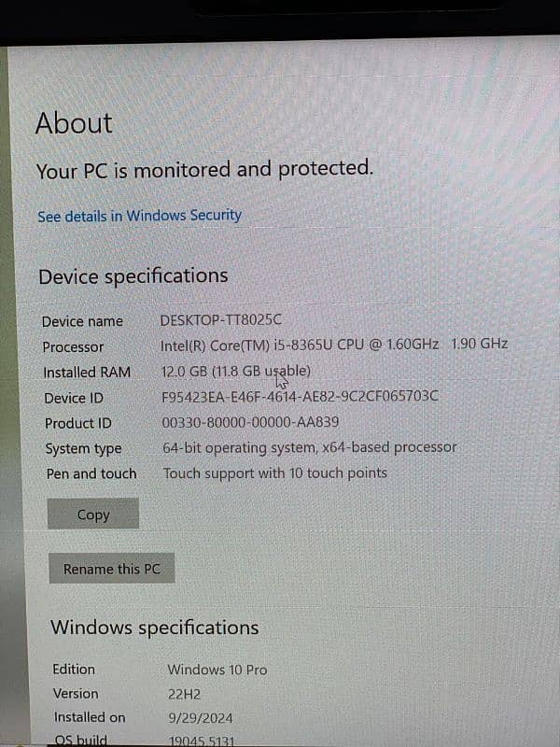Select the Device ID value starting with F95423EA
This screenshot has width=560, height=747.
coord(300,396)
